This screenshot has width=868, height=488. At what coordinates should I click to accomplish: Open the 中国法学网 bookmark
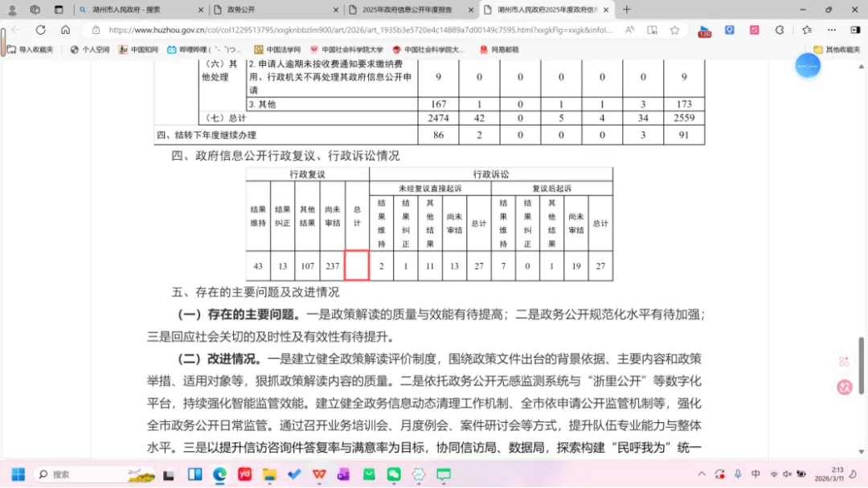coord(278,49)
